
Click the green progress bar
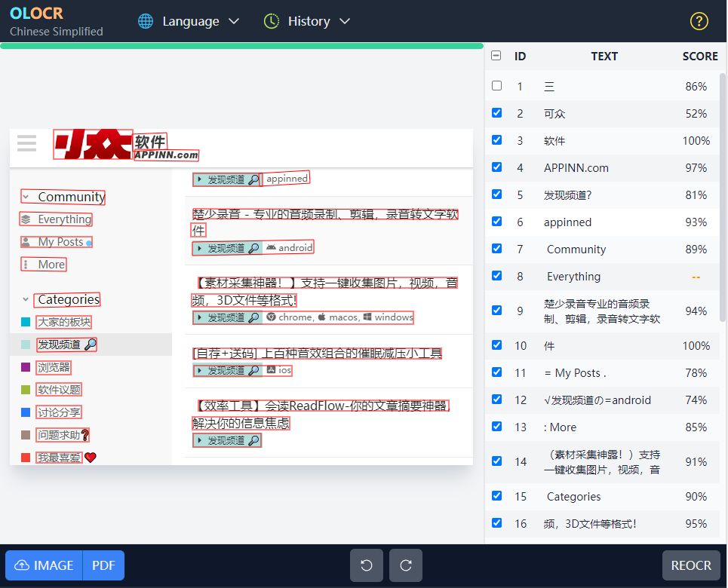click(241, 46)
